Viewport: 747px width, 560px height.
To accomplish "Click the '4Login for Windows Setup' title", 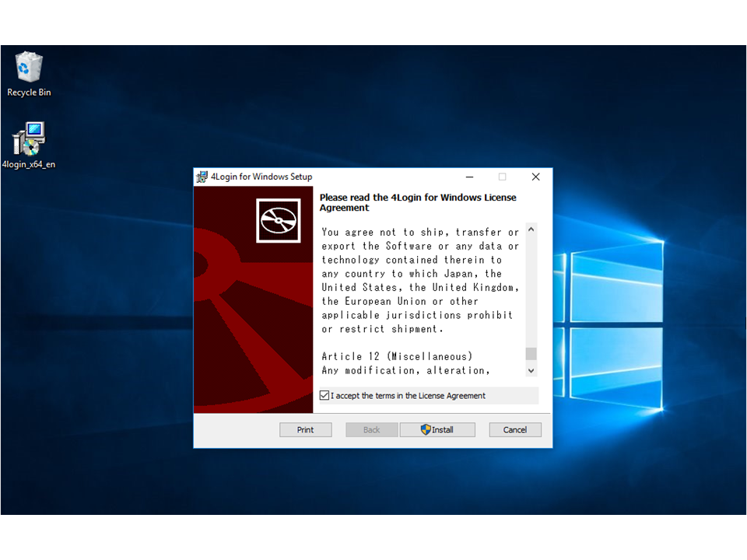I will point(261,177).
